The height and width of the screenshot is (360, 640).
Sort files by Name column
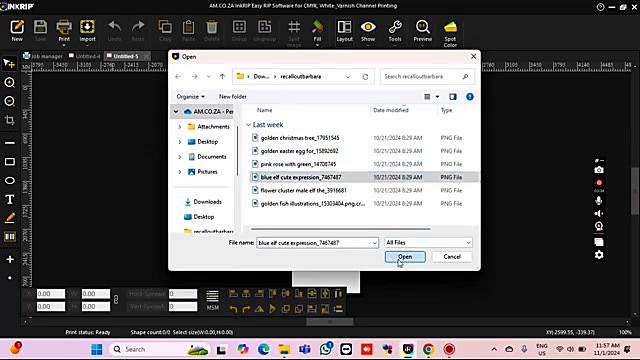click(x=264, y=110)
